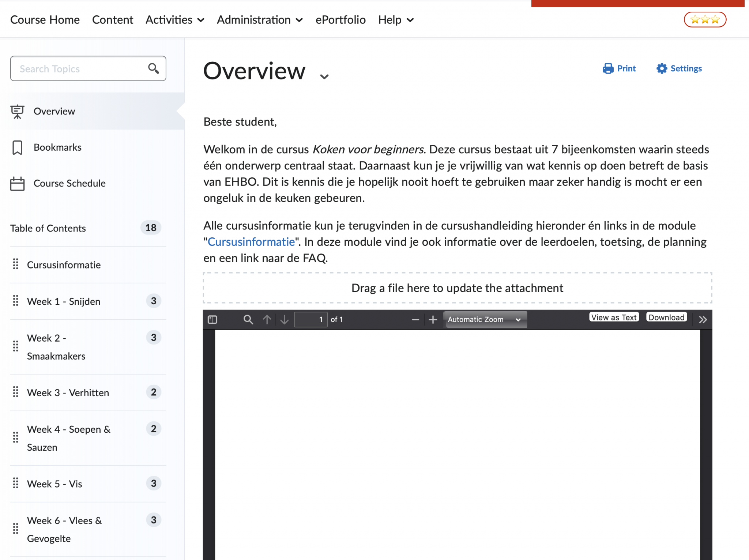Click the three-star rating badge
The image size is (749, 560).
[705, 20]
